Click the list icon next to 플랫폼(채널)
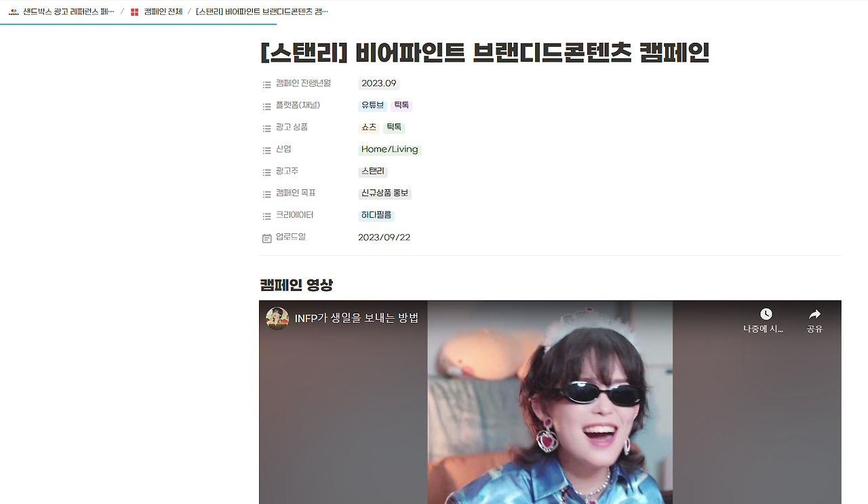Viewport: 868px width, 504px height. pyautogui.click(x=267, y=106)
